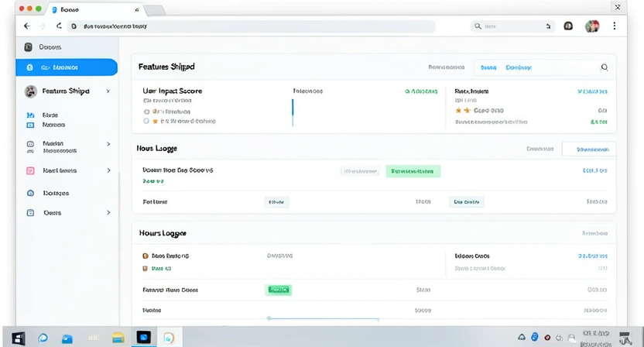Select the highlighted blue sidebar item
Screen dimensions: 644x347
click(x=67, y=67)
